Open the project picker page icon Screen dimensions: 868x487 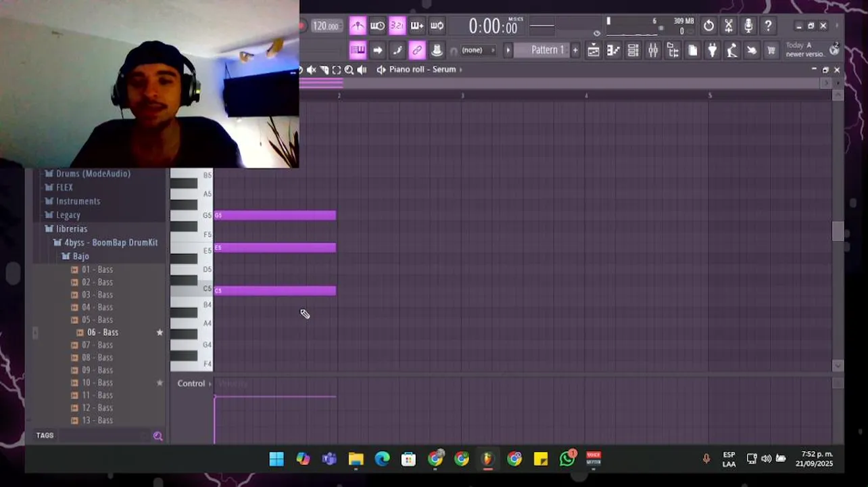click(x=692, y=50)
